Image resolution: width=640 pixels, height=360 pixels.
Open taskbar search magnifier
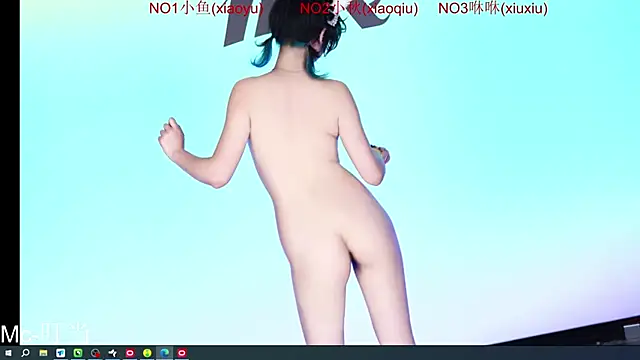click(x=25, y=353)
